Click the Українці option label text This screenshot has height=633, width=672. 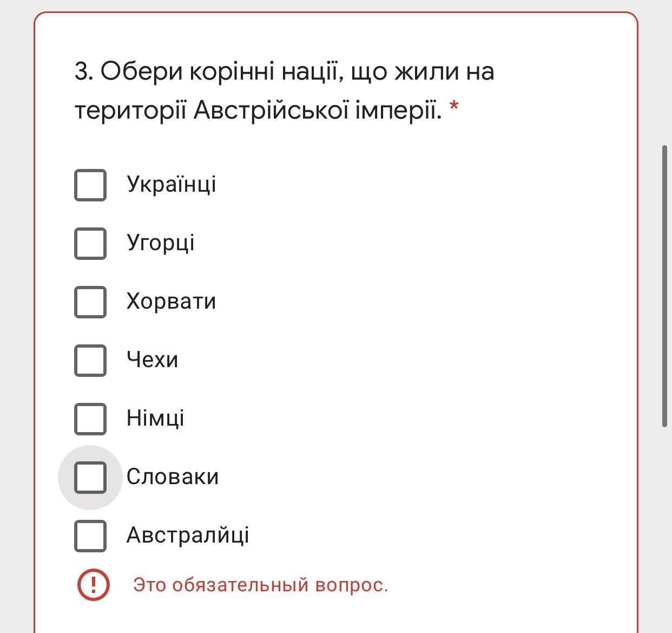click(x=171, y=185)
